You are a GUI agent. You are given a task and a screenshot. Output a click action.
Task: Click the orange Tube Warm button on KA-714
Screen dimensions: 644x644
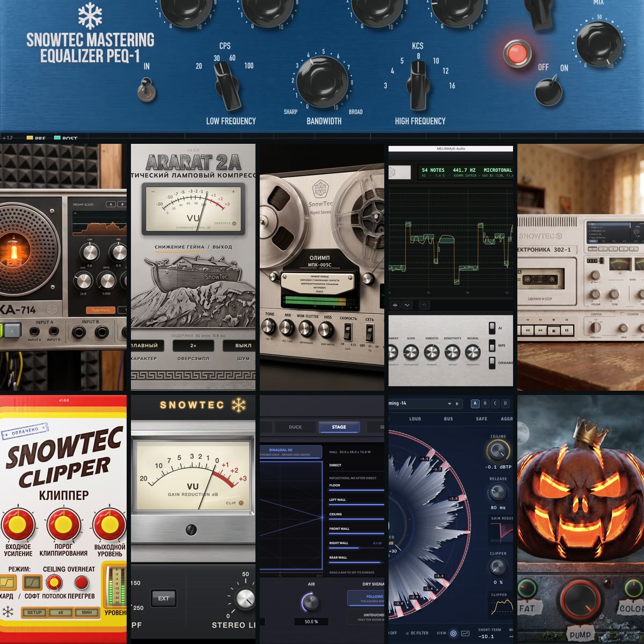(100, 310)
